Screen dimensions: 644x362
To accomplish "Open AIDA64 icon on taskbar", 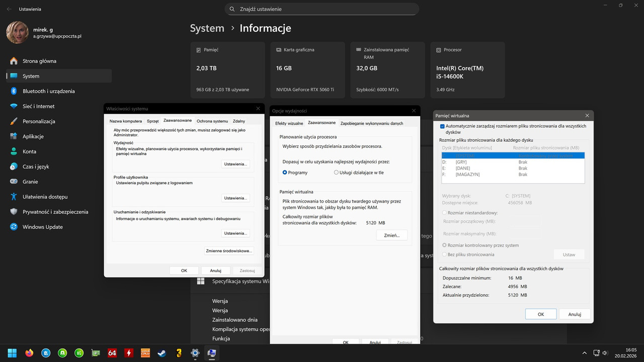I will (112, 353).
